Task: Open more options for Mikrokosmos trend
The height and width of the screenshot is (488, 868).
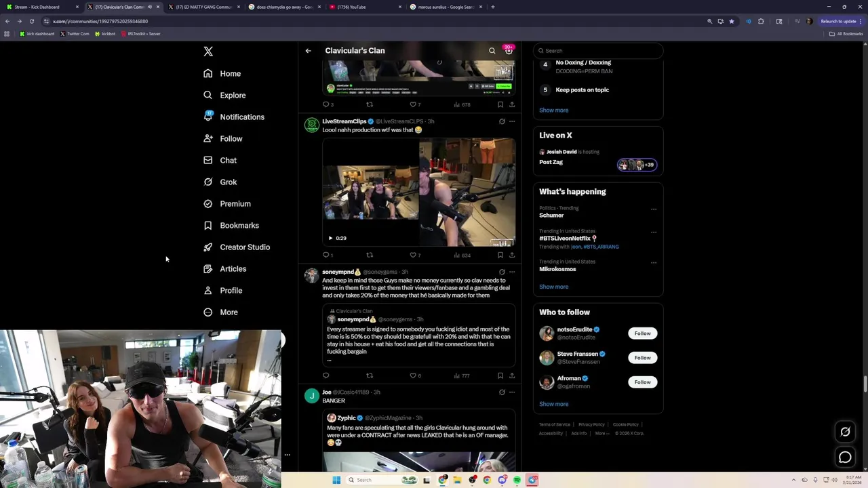Action: pyautogui.click(x=654, y=262)
